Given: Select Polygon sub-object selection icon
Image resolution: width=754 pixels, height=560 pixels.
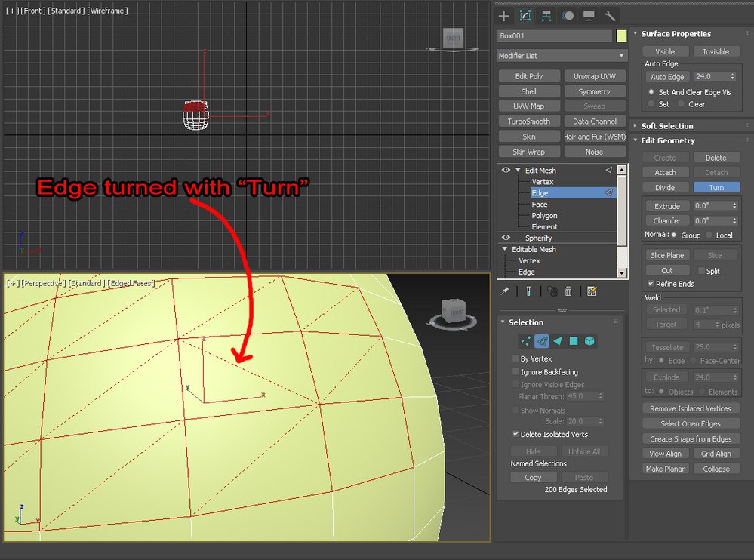Looking at the screenshot, I should coord(574,341).
